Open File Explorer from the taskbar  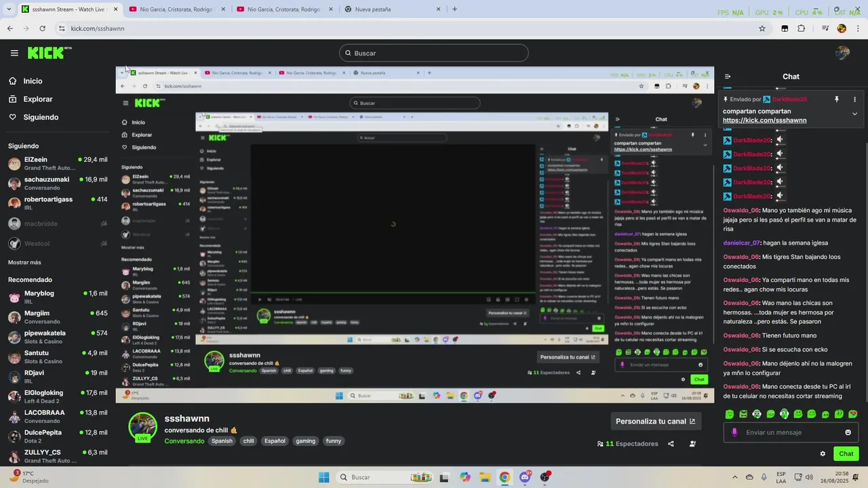485,477
